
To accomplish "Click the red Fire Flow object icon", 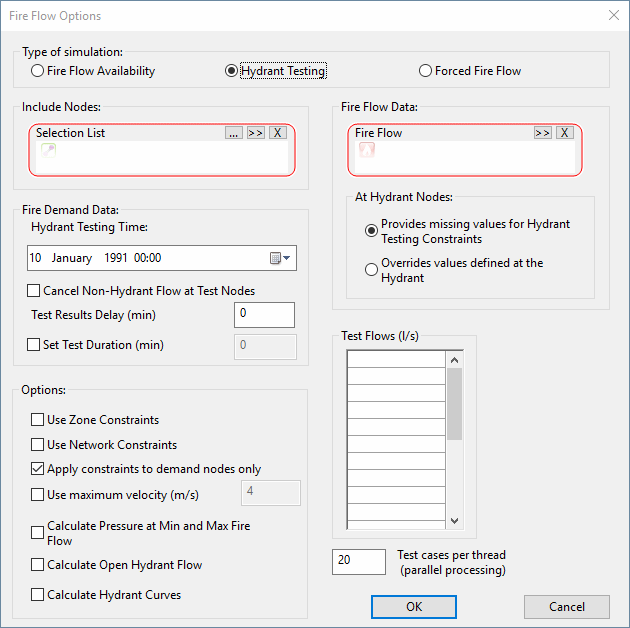I will (367, 150).
